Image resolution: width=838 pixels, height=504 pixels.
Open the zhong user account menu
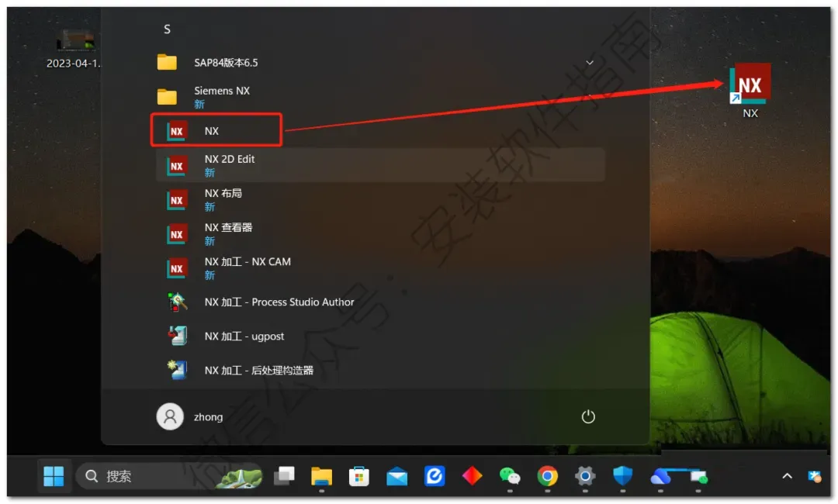coord(190,416)
